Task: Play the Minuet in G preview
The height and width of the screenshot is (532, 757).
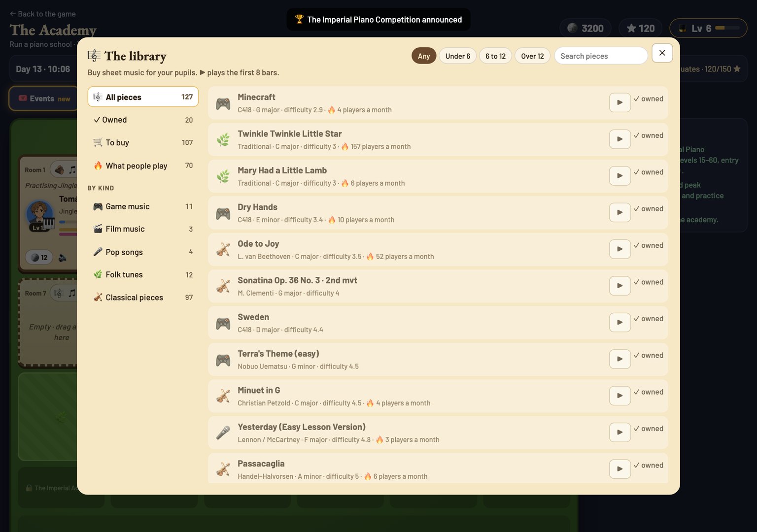Action: [x=620, y=396]
